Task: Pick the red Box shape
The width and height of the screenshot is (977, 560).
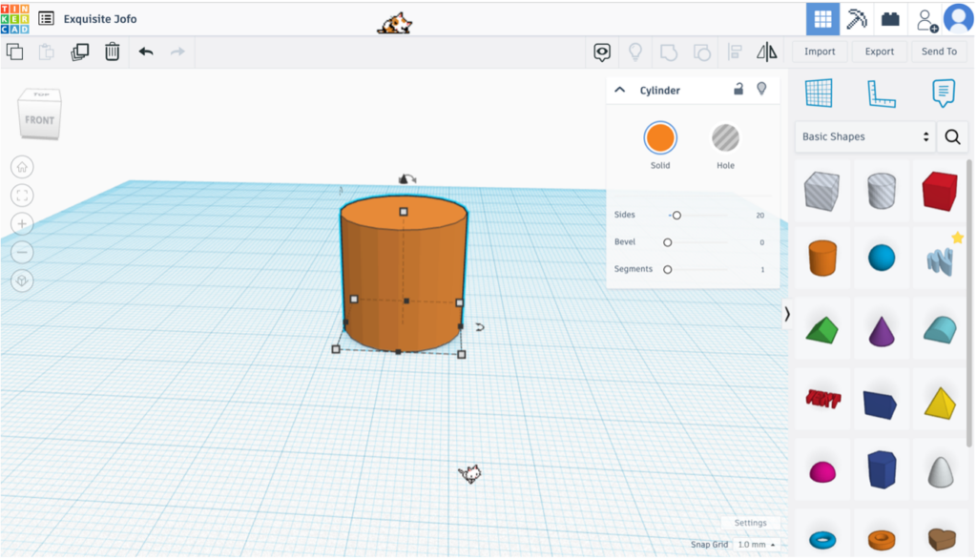Action: pos(940,191)
